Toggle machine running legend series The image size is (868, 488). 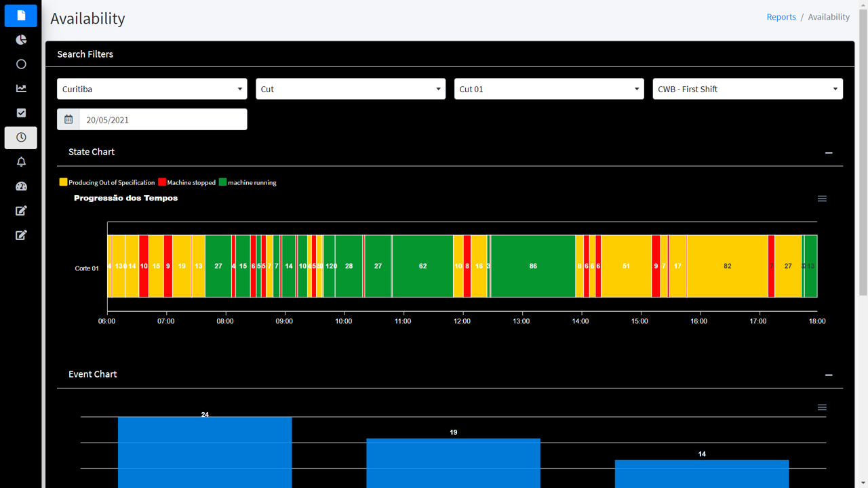(252, 182)
